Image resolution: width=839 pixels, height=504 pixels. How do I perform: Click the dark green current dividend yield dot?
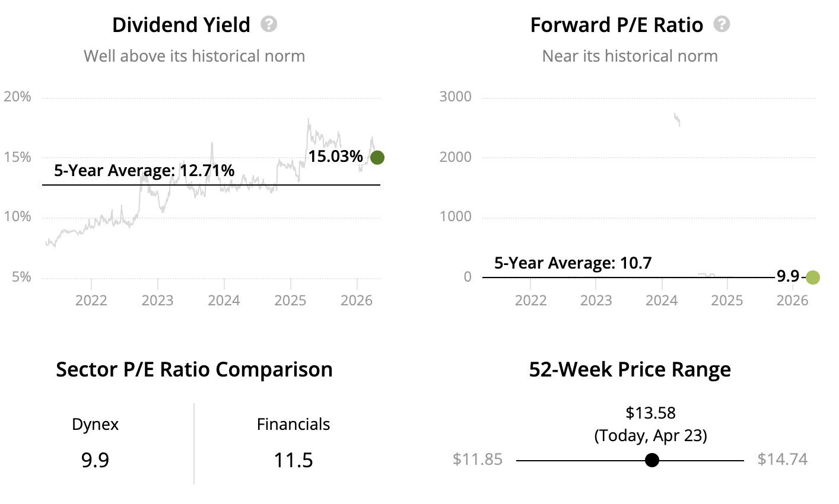[x=377, y=157]
